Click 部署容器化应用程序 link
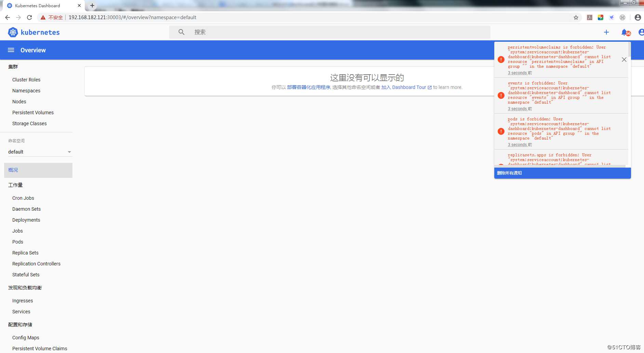The width and height of the screenshot is (644, 353). pyautogui.click(x=309, y=87)
